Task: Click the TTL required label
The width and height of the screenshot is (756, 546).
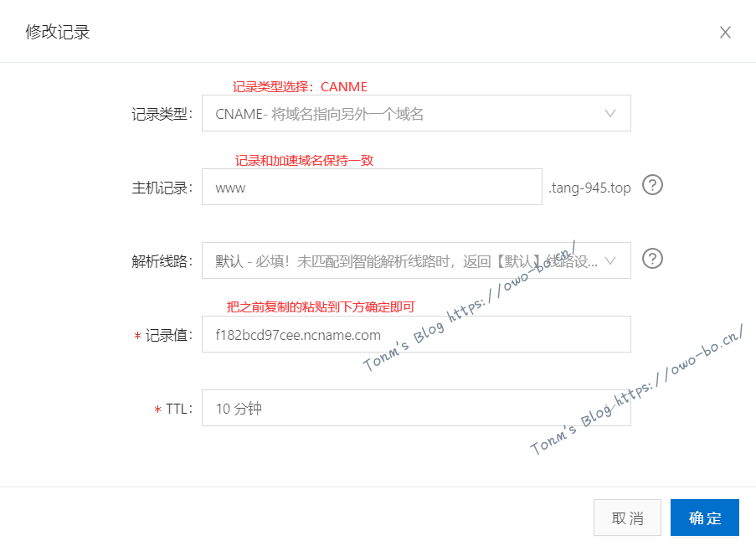Action: coord(173,409)
